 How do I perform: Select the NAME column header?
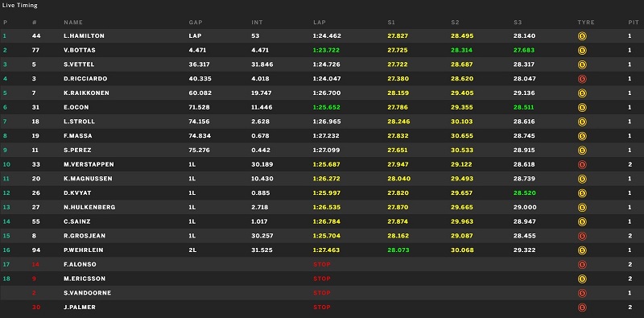73,23
